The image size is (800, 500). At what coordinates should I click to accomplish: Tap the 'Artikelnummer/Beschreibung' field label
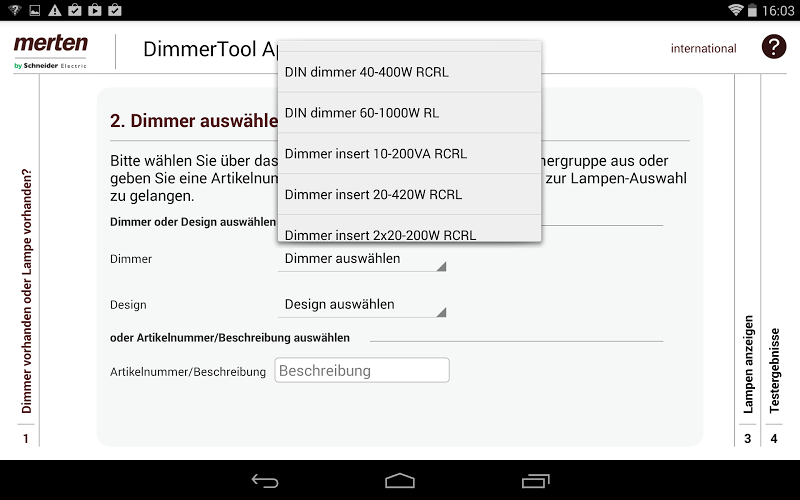188,372
